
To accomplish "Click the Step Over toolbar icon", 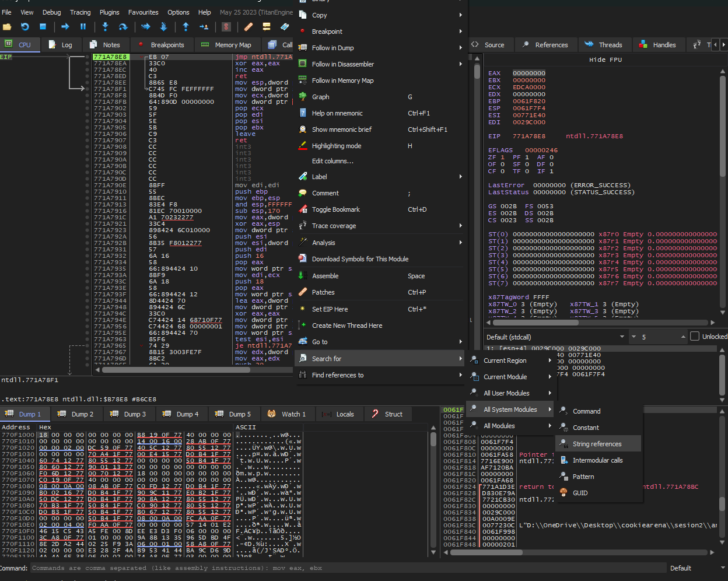I will pos(123,27).
